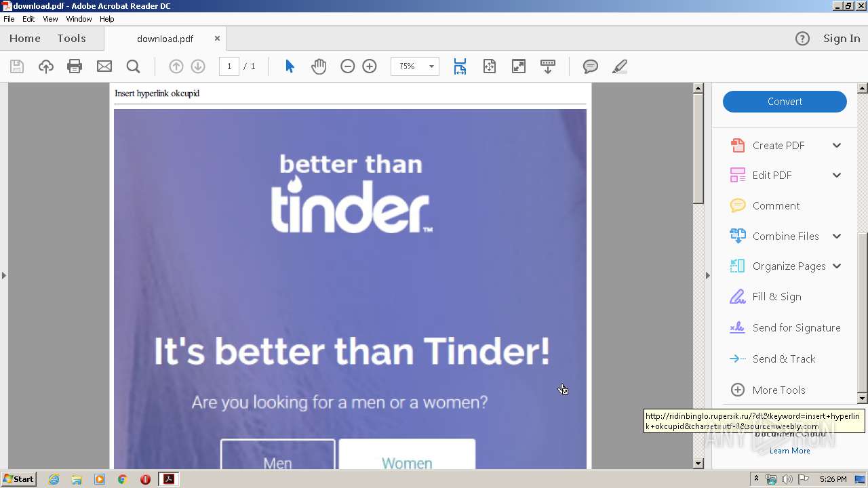Close the download.pdf tab
The width and height of the screenshot is (868, 488).
217,39
